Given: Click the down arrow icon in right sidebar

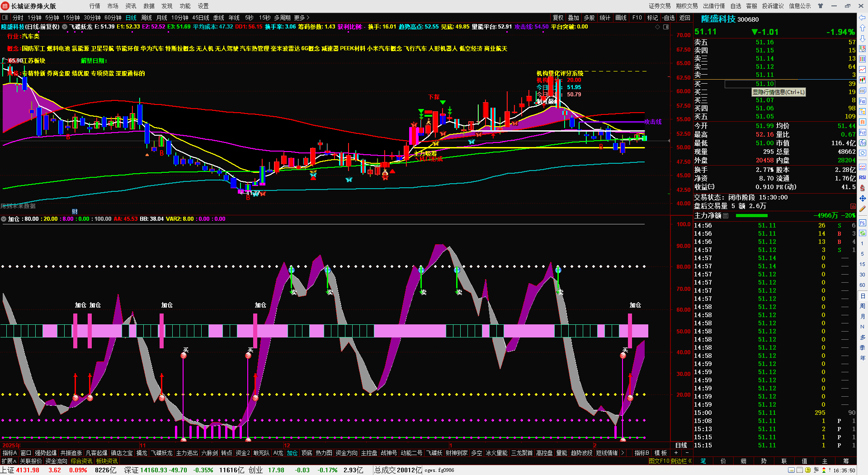Looking at the screenshot, I should point(863,38).
